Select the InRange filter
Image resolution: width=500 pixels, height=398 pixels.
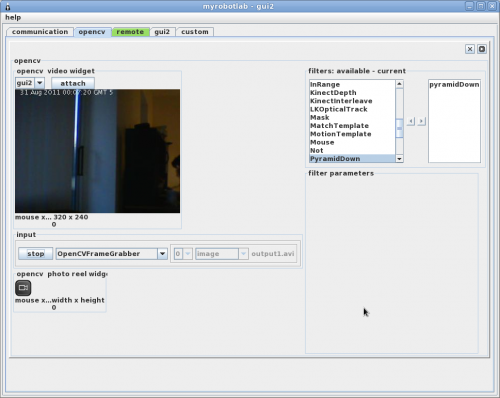352,84
